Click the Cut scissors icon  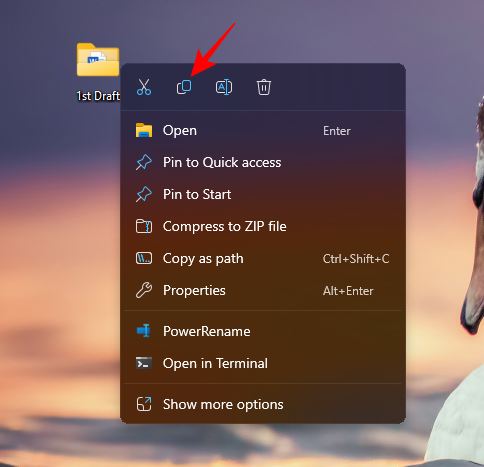144,87
